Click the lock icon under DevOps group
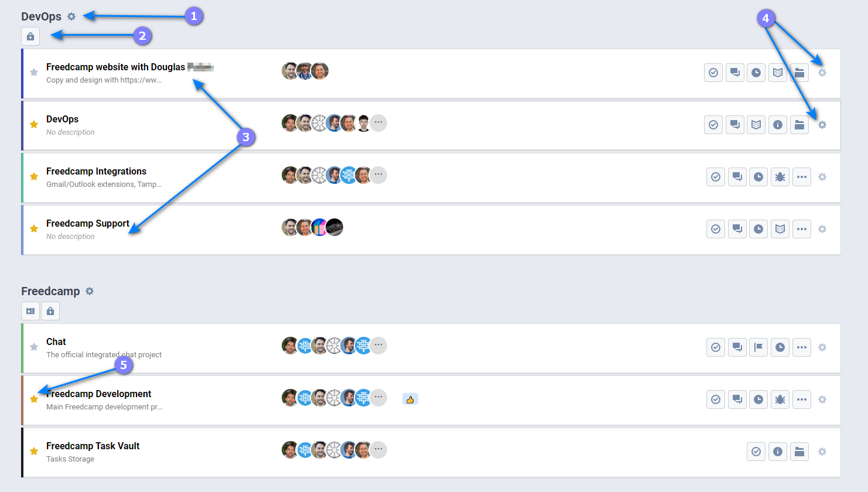The width and height of the screenshot is (868, 492). pos(30,36)
